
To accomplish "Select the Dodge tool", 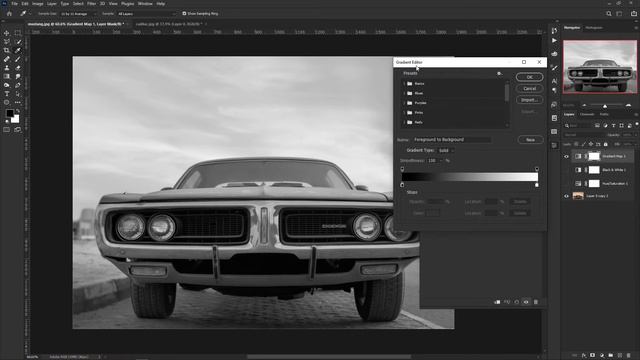I will point(7,85).
